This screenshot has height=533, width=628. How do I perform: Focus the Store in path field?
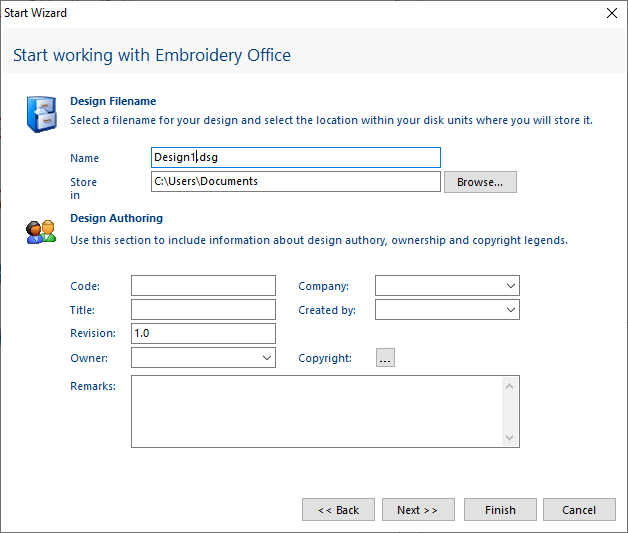pyautogui.click(x=295, y=182)
